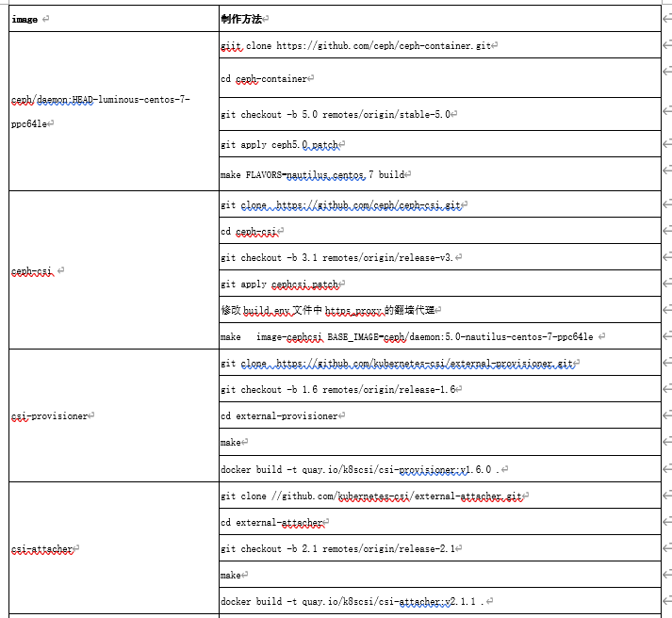This screenshot has width=672, height=618.
Task: Click the csi-attacher:v2.1.1 docker build line
Action: coord(352,601)
